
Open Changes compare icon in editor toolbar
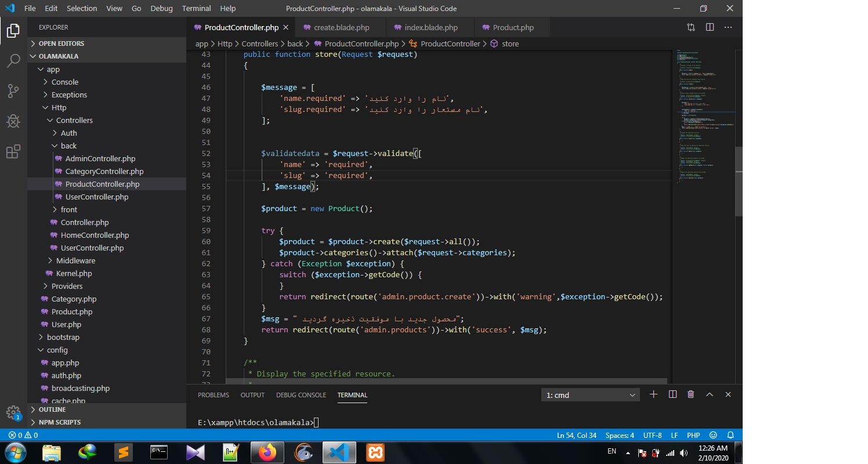click(690, 27)
